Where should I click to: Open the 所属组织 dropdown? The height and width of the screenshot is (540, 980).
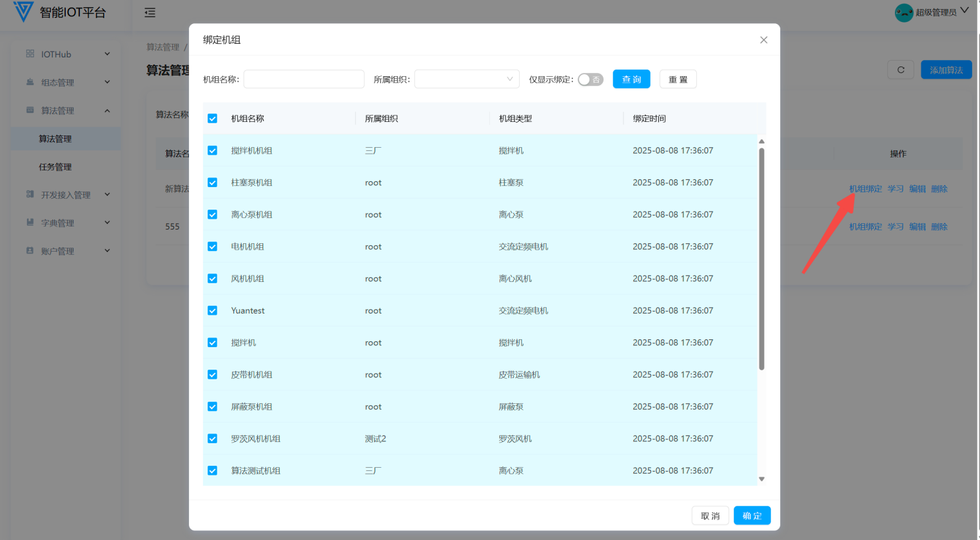(x=467, y=79)
